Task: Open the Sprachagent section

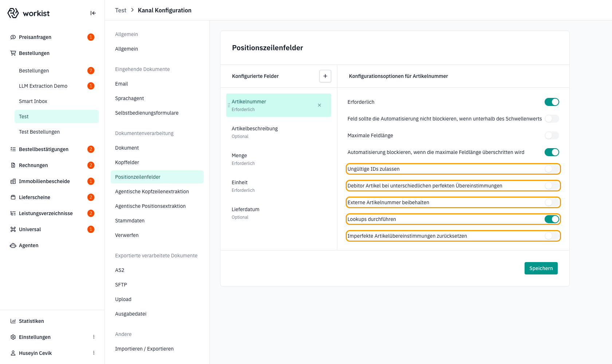Action: (129, 98)
